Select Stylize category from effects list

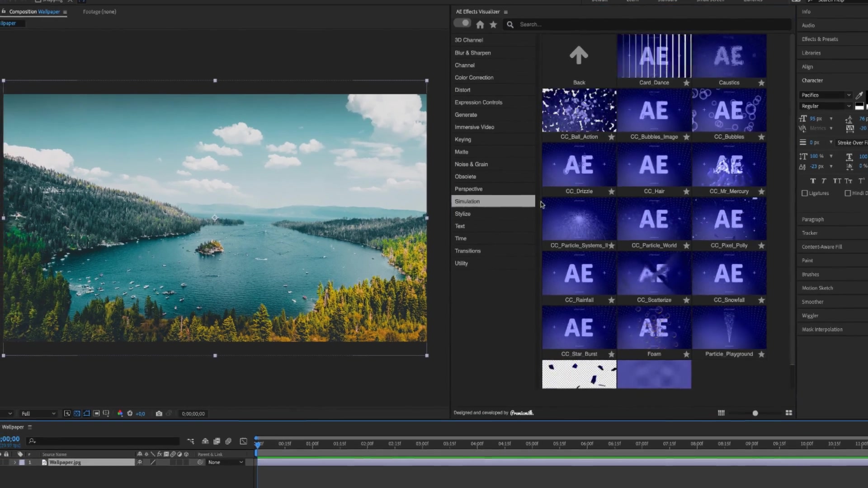(x=463, y=213)
